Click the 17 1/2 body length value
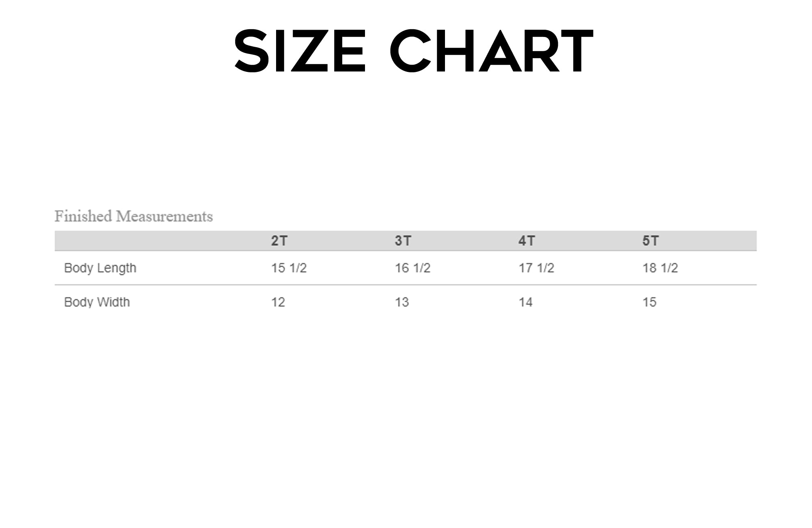This screenshot has width=812, height=528. 536,268
